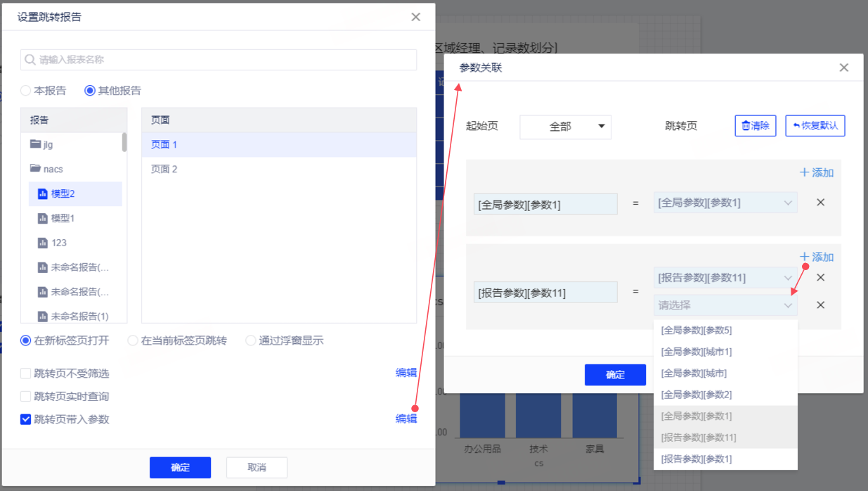Click the trash icon 清除 button

[755, 126]
